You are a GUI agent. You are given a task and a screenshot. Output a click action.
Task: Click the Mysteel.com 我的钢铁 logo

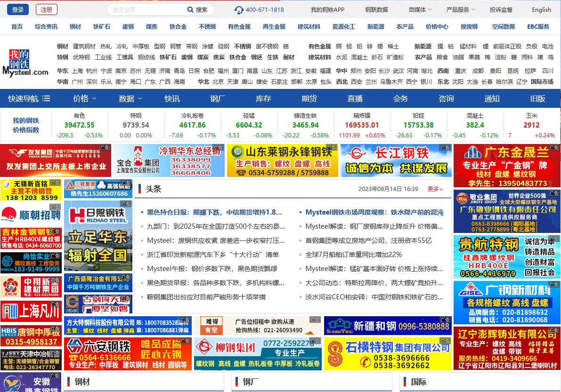pos(25,63)
